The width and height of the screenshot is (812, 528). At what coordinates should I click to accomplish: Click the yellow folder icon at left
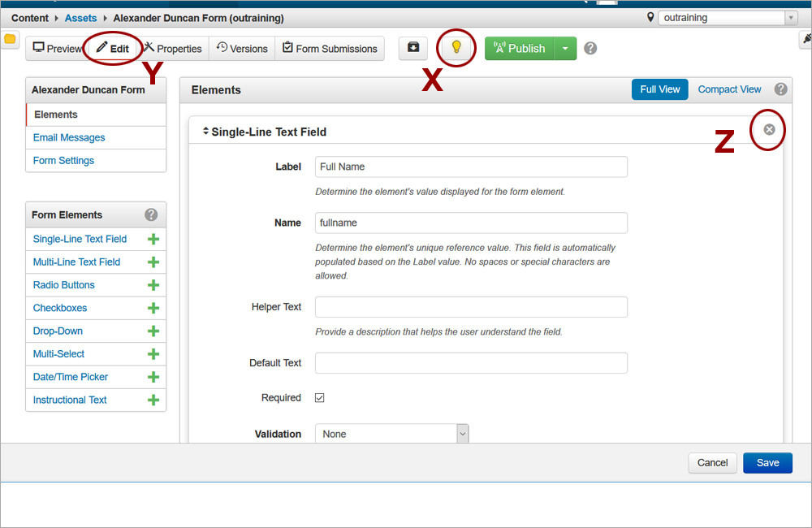9,39
